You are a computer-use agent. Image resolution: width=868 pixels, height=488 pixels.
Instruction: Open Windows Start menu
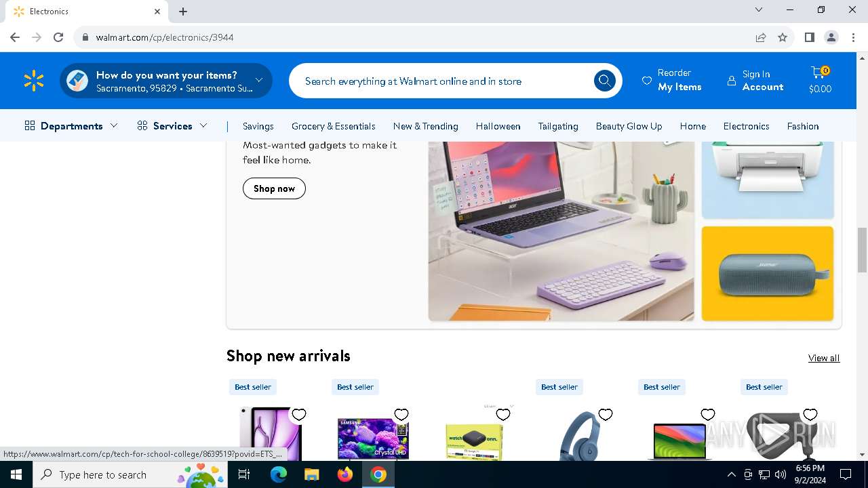pos(16,474)
